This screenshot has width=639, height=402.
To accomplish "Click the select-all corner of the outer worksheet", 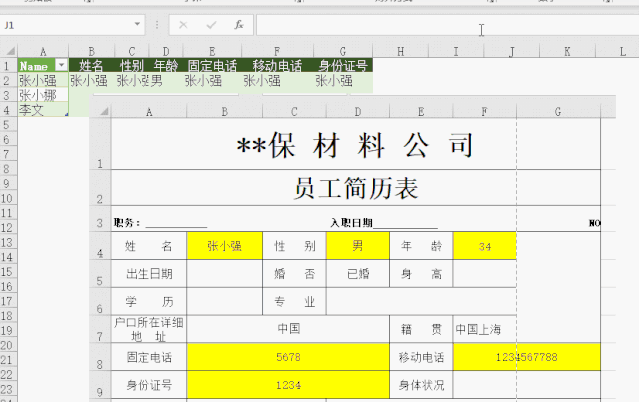I will click(x=10, y=51).
